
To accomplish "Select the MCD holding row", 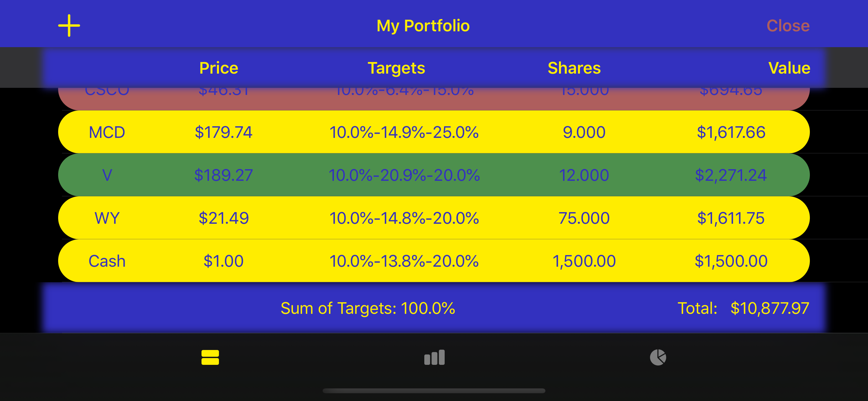I will [434, 132].
